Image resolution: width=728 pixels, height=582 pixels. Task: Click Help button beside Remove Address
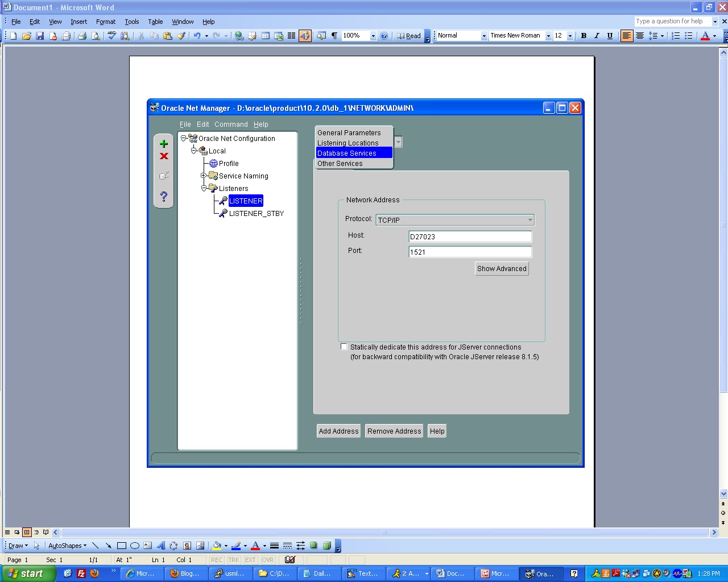[437, 431]
